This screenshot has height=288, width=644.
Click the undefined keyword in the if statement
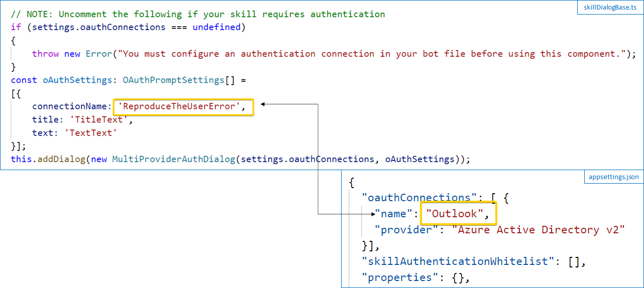pyautogui.click(x=217, y=27)
